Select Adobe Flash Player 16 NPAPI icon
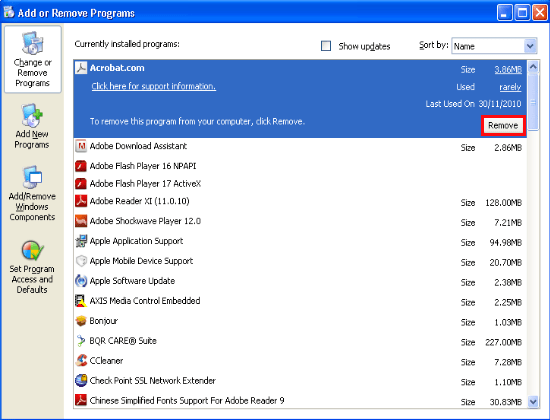The image size is (550, 420). point(81,166)
